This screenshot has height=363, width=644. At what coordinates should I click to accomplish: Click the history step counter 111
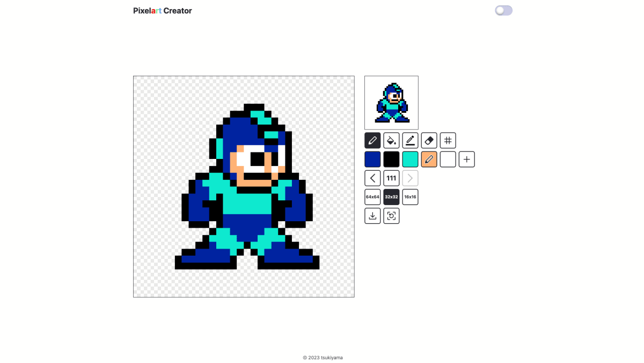point(391,178)
